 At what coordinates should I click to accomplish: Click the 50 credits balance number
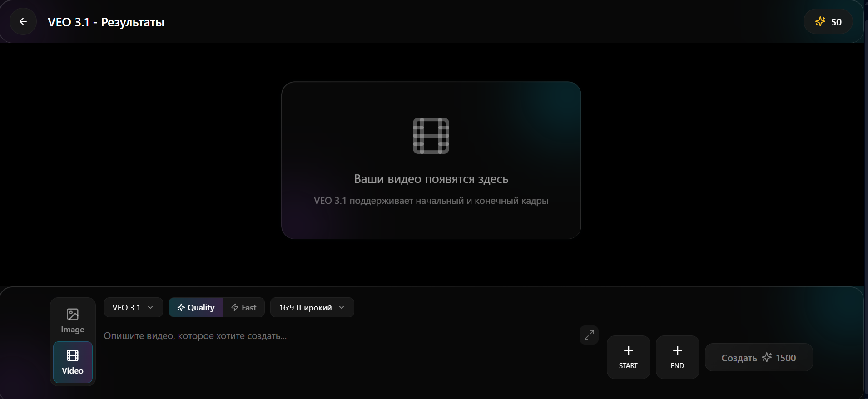pos(836,22)
